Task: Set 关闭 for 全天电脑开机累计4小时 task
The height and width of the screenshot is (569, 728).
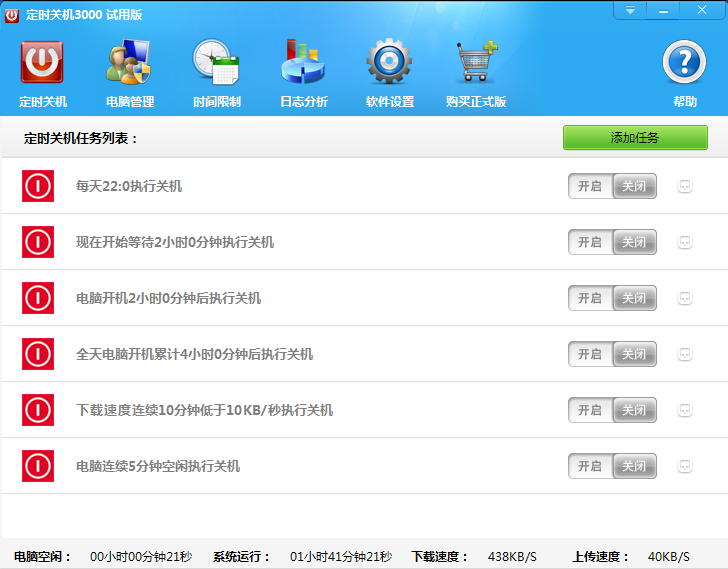Action: click(x=634, y=354)
